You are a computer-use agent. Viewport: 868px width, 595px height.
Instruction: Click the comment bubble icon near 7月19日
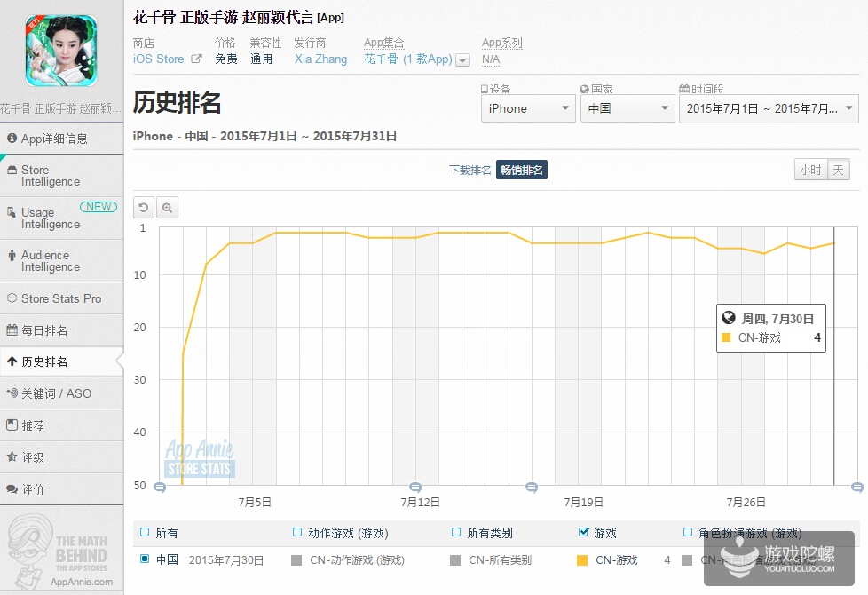point(532,487)
